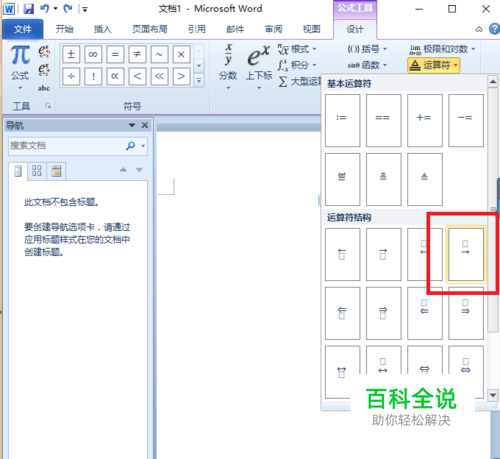Insert the factorial ! symbol
The height and width of the screenshot is (459, 500).
point(93,77)
